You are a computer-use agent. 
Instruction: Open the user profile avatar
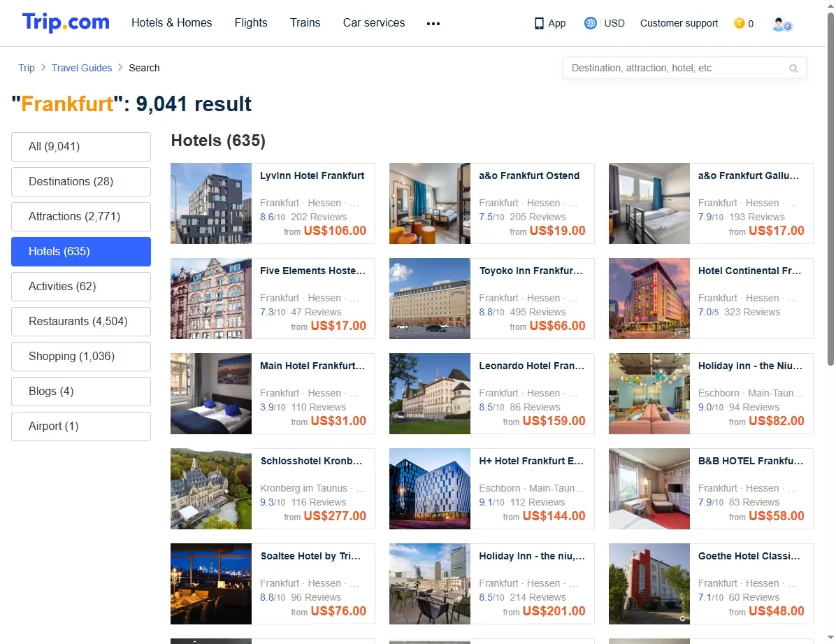[781, 24]
